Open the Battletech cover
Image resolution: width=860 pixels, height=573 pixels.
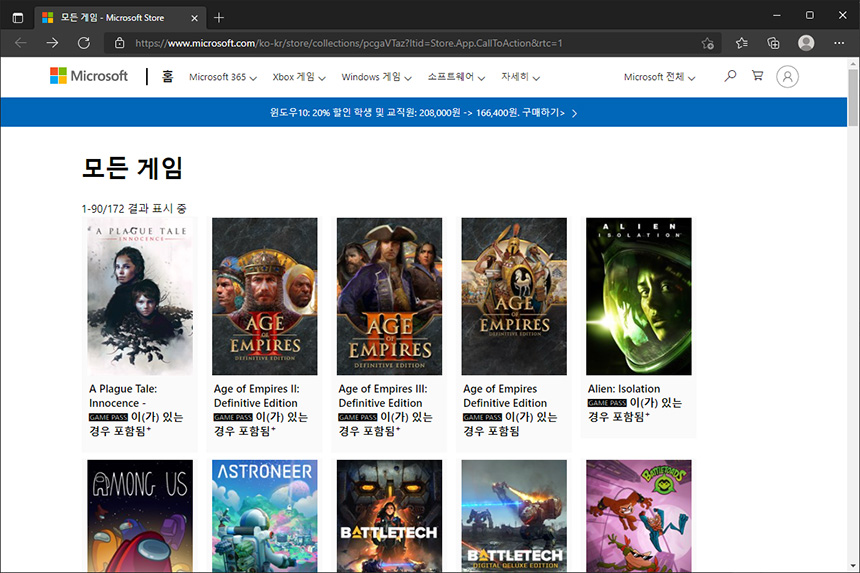pos(389,516)
